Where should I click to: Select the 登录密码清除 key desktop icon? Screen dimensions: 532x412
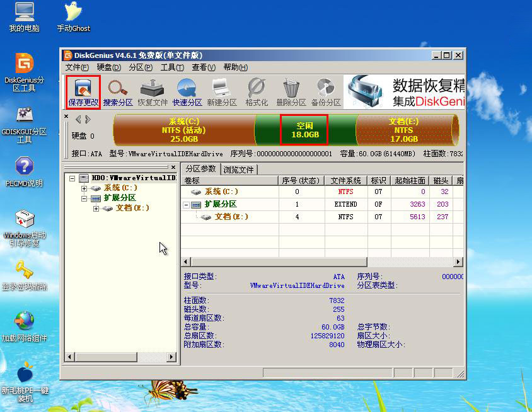coord(24,276)
